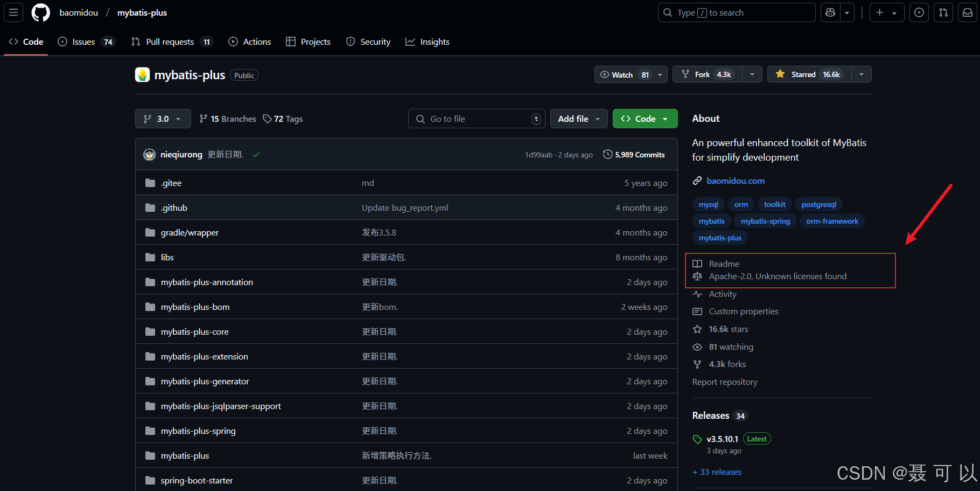Open Copilot chat icon in header

click(x=830, y=12)
